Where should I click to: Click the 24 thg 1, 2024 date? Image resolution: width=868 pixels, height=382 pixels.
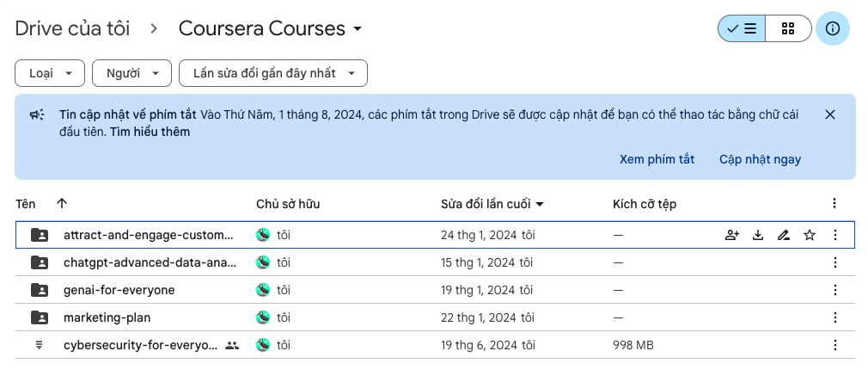point(478,235)
